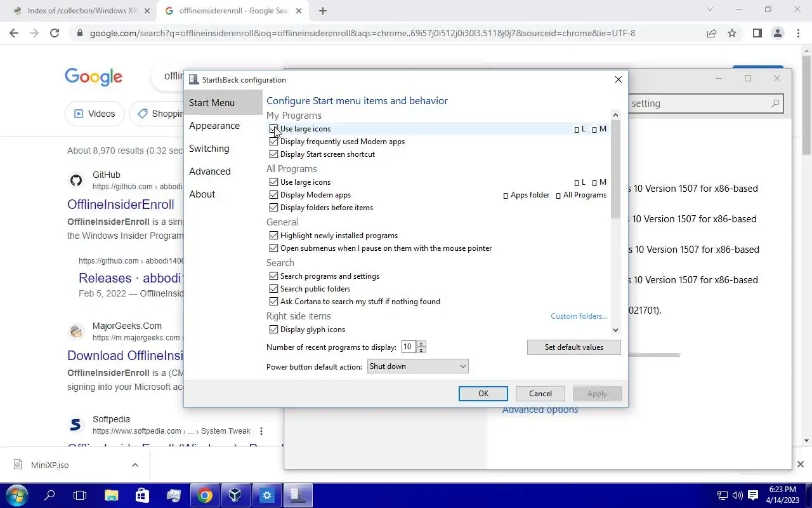This screenshot has height=508, width=812.
Task: Toggle Display Start screen shortcut
Action: [273, 154]
